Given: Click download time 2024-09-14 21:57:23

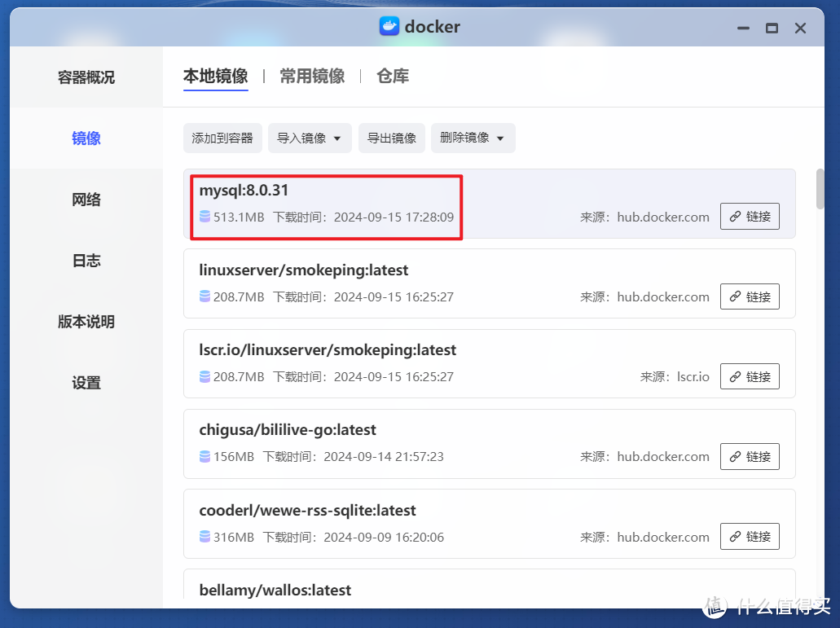Looking at the screenshot, I should [x=384, y=457].
